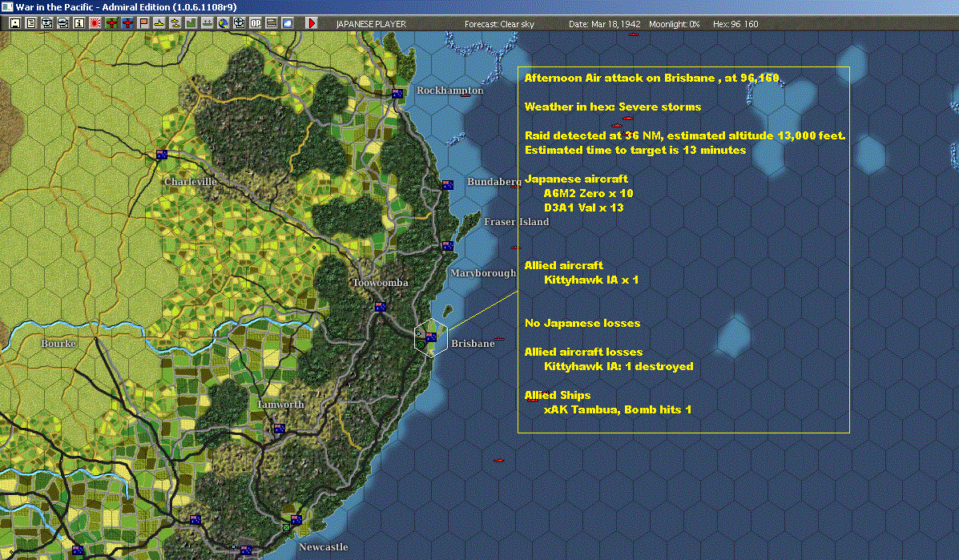Click 'Weather in hex: Severe storms' line

coord(613,107)
